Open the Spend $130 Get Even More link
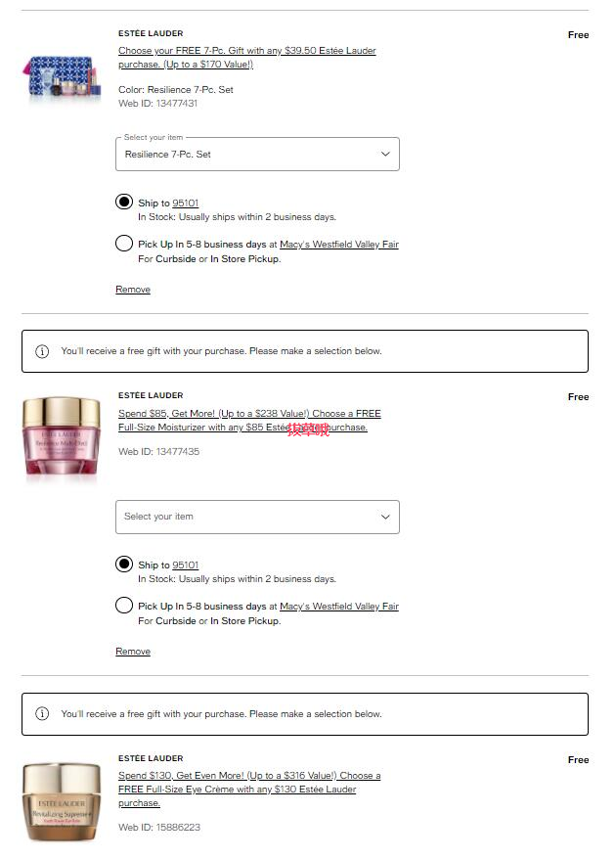The height and width of the screenshot is (859, 616). point(249,789)
